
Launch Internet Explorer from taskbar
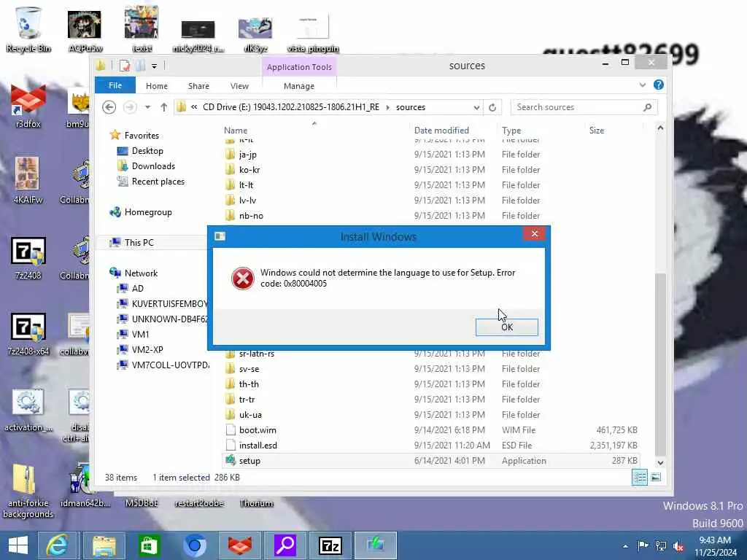57,545
